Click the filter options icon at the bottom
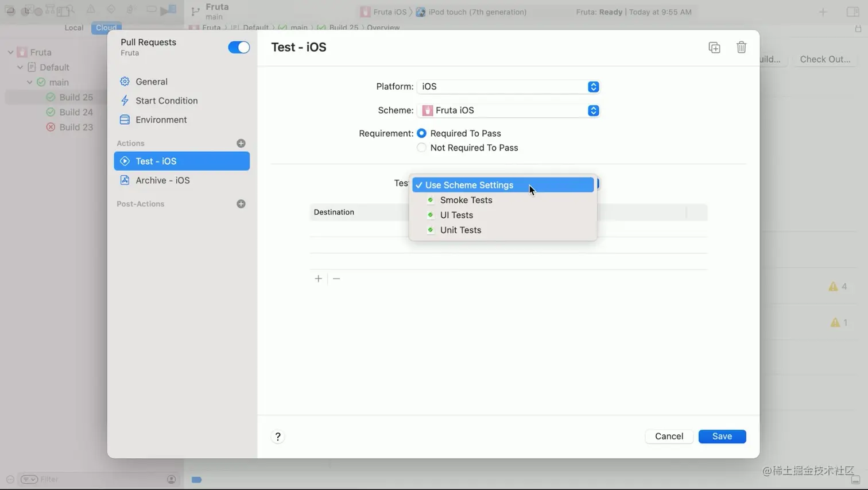This screenshot has height=490, width=868. [x=29, y=480]
